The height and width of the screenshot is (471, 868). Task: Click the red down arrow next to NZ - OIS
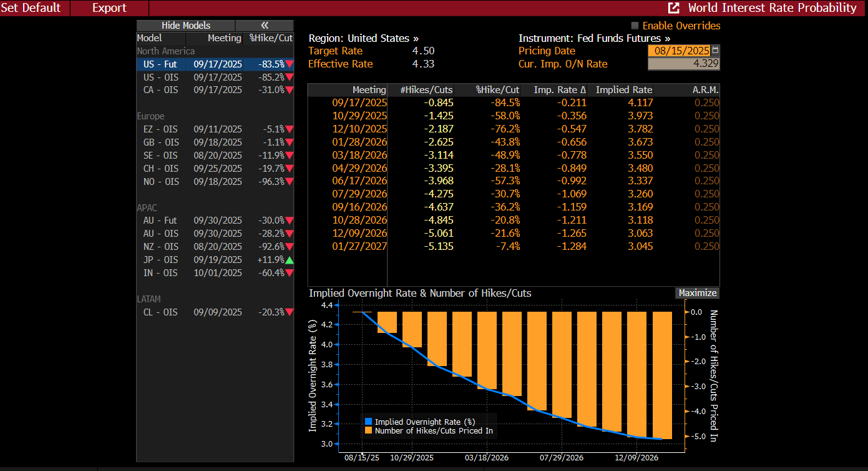(x=289, y=247)
